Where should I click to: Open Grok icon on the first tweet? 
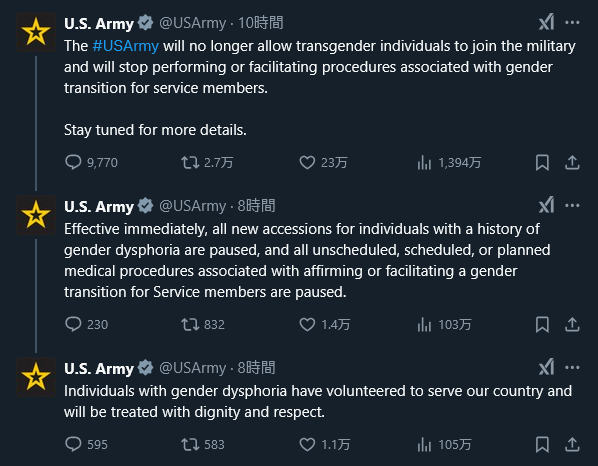(x=547, y=22)
